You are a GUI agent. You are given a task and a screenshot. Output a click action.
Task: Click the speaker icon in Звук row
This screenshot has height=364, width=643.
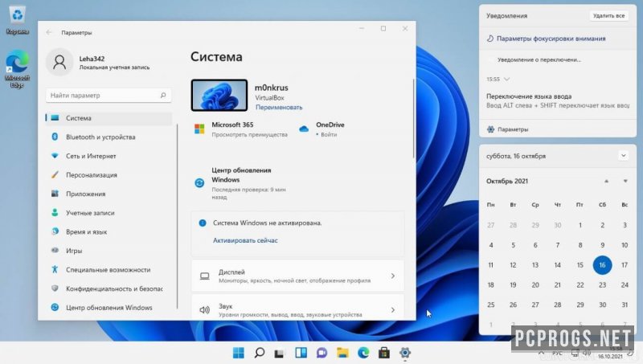[x=204, y=310]
